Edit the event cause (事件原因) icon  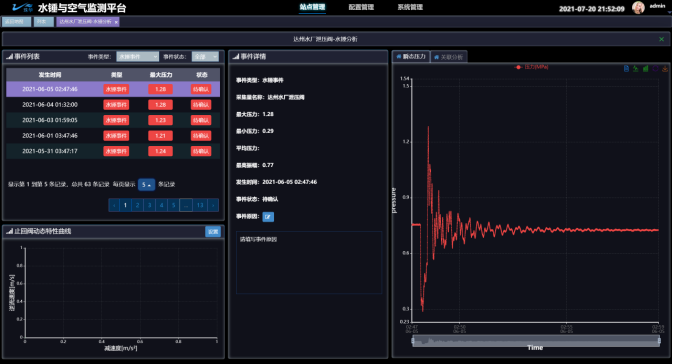point(268,217)
